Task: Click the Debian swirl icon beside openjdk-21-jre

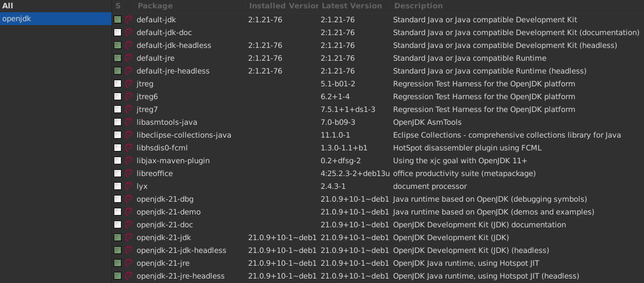Action: click(x=129, y=264)
